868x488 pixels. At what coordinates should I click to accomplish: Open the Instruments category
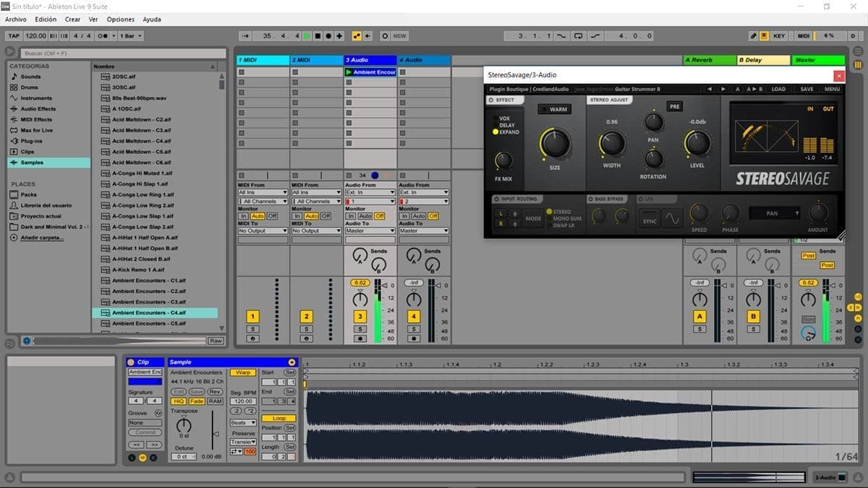click(36, 98)
